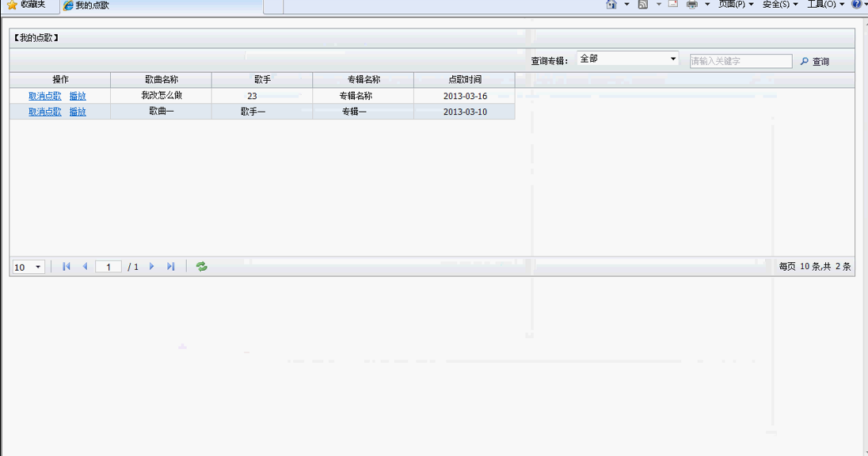
Task: Click the RSS feed icon
Action: pyautogui.click(x=643, y=5)
